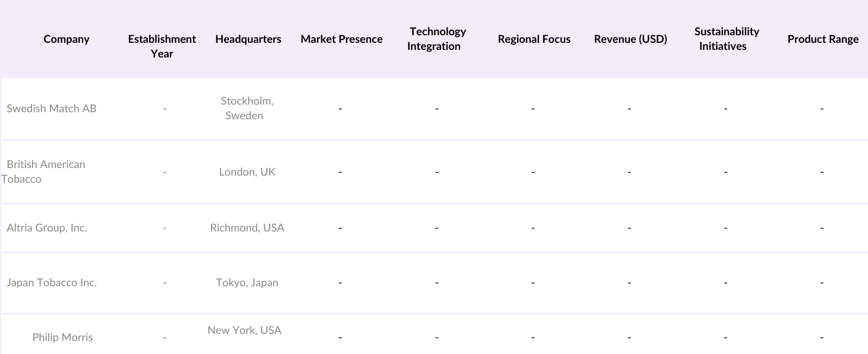This screenshot has height=354, width=868.
Task: Click the Revenue (USD) column header
Action: point(630,39)
